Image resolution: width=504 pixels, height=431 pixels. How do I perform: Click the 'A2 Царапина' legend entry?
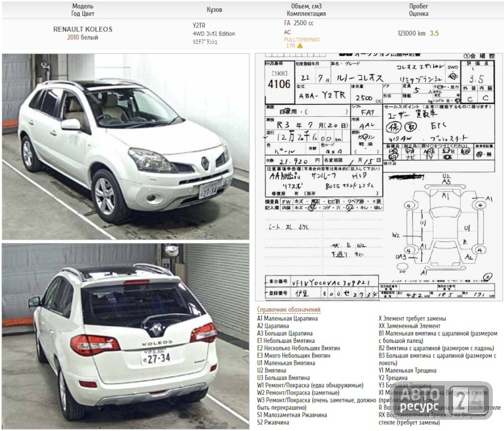[273, 326]
